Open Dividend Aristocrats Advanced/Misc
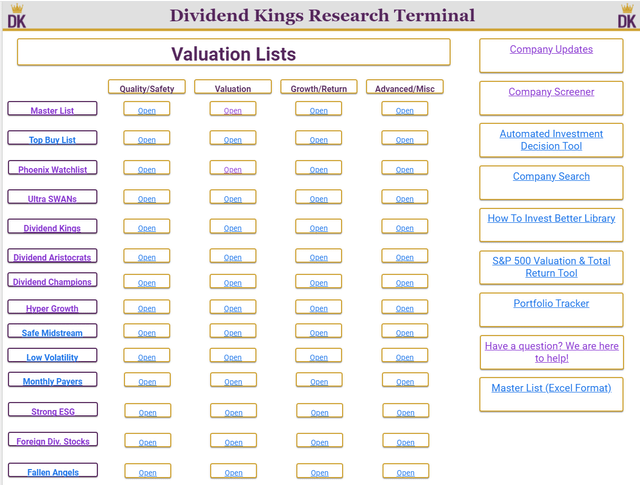640x485 pixels. click(x=404, y=256)
